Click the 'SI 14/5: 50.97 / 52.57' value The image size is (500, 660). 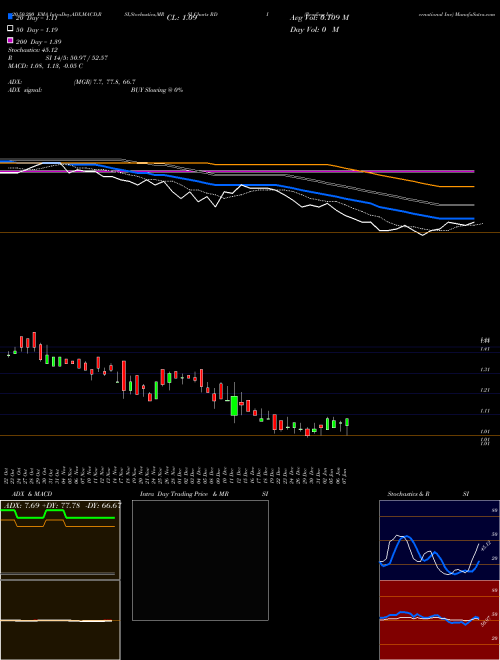click(77, 58)
